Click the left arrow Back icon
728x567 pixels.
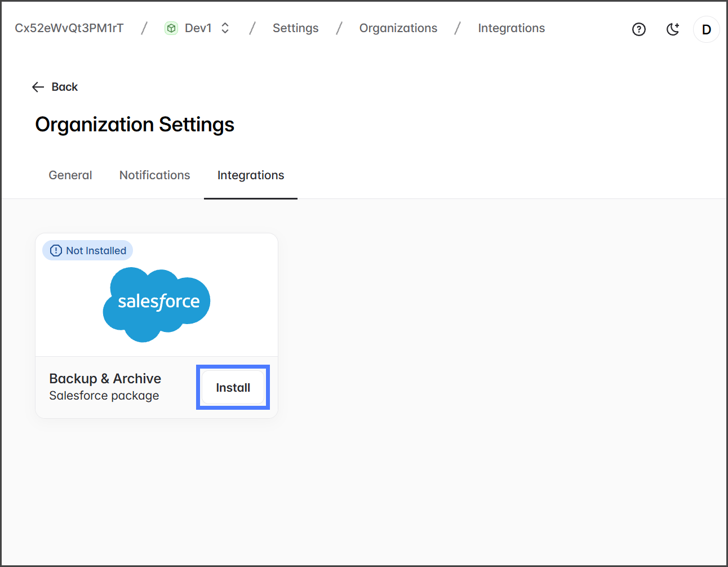tap(38, 87)
